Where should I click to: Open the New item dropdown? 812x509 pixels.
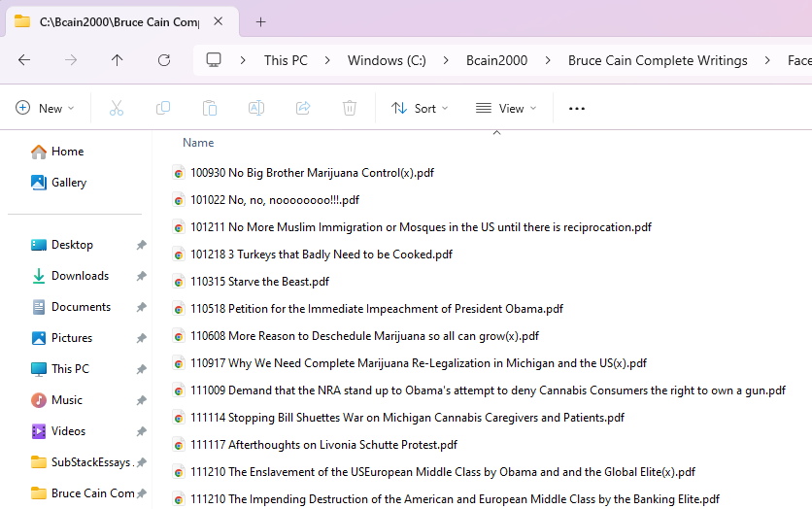click(45, 108)
